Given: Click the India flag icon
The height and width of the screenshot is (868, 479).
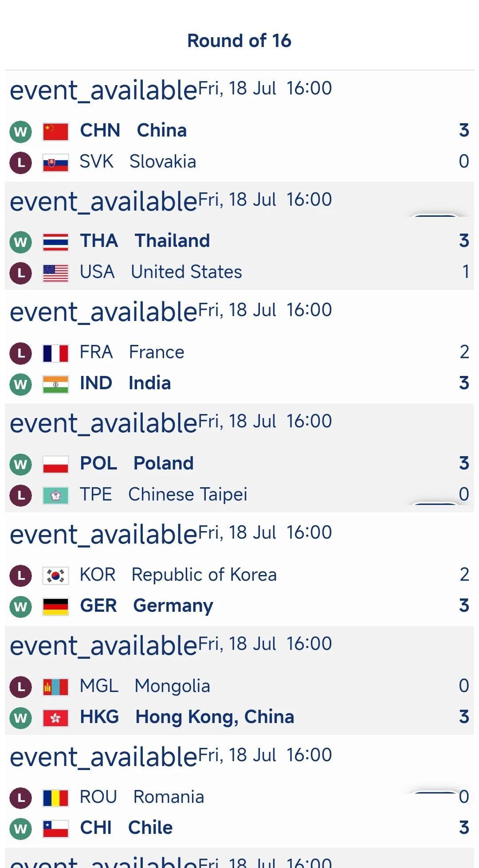Looking at the screenshot, I should pos(55,384).
